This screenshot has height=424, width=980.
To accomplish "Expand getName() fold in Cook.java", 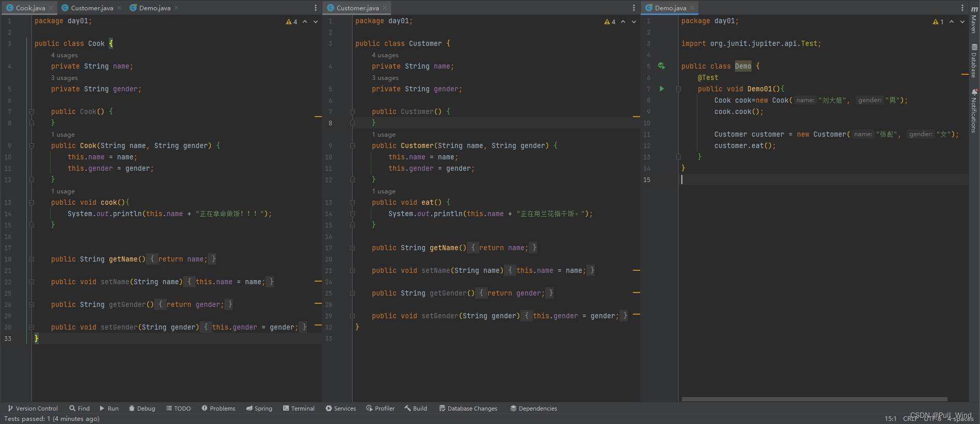I will coord(31,259).
